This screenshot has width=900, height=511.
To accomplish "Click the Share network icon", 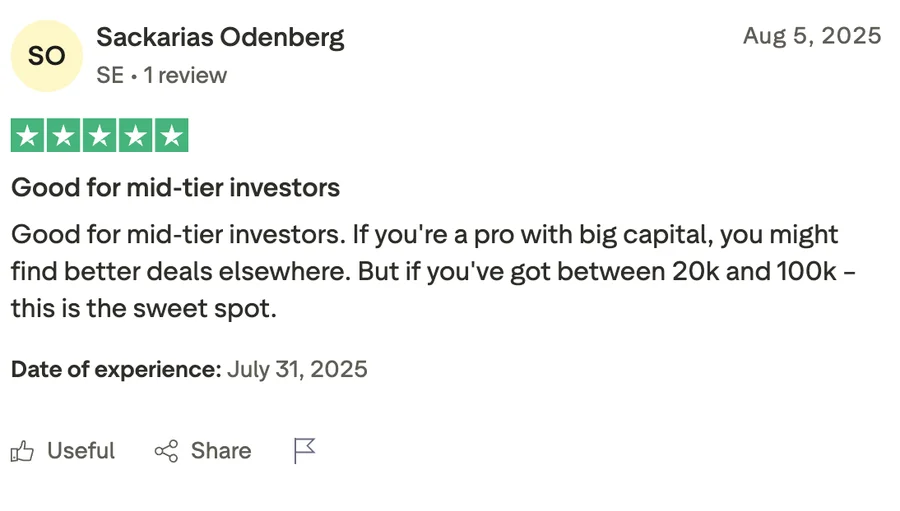I will click(x=166, y=451).
